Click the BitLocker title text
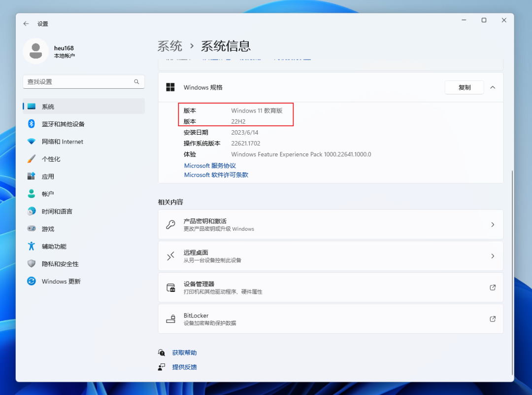The height and width of the screenshot is (395, 532). click(196, 316)
